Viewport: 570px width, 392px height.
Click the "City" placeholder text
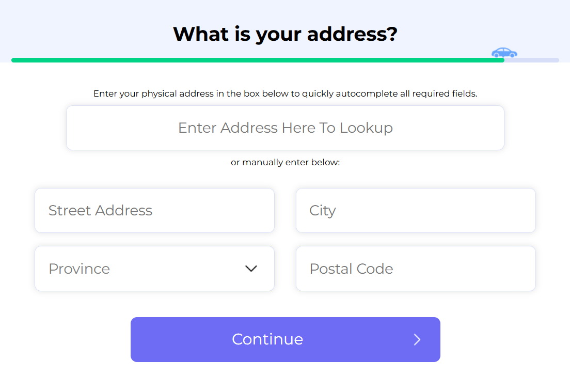pyautogui.click(x=323, y=211)
